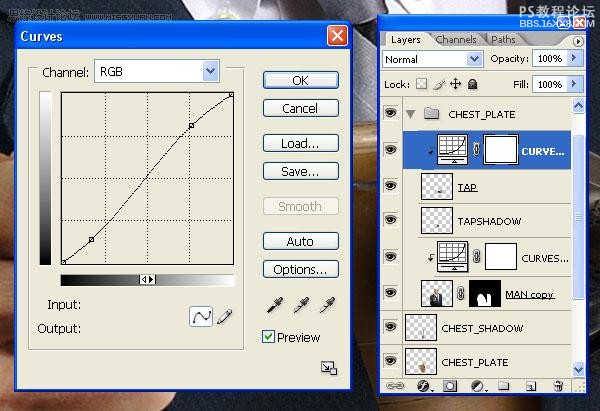Open the Normal blend mode dropdown
The image size is (600, 411).
[x=474, y=59]
